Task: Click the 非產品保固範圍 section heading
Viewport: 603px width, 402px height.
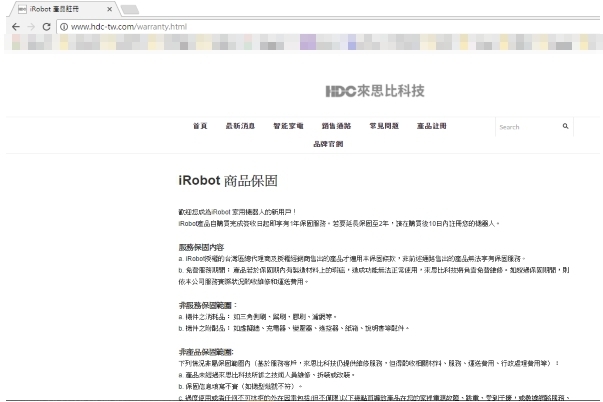Action: pyautogui.click(x=206, y=352)
